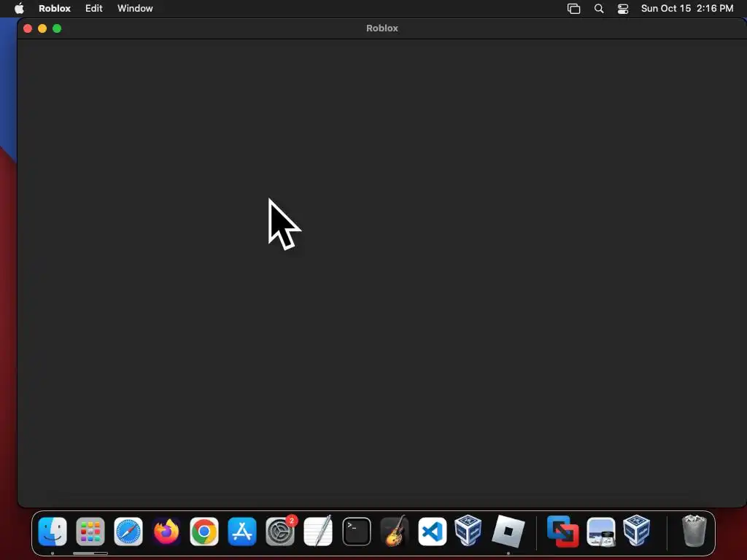Open the Roblox application menu

point(55,9)
